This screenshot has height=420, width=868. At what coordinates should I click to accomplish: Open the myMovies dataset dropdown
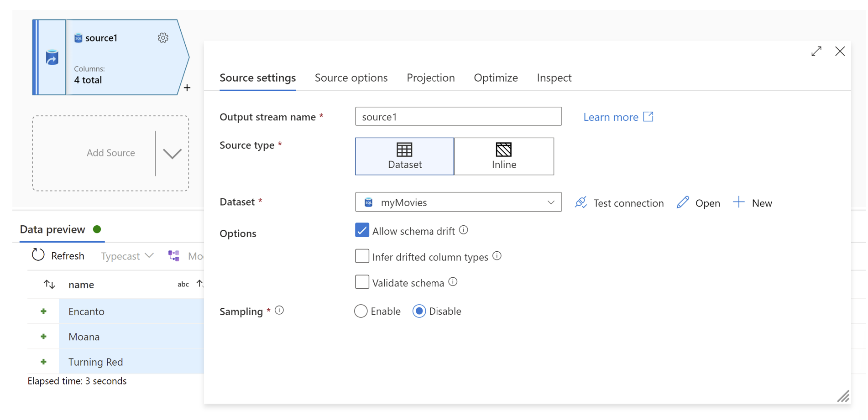tap(458, 202)
